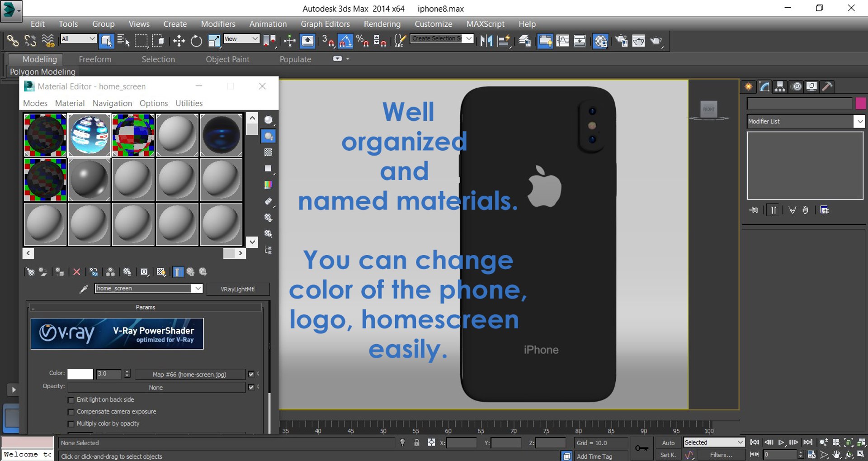This screenshot has height=461, width=868.
Task: Click the Link selection tool
Action: pos(13,41)
